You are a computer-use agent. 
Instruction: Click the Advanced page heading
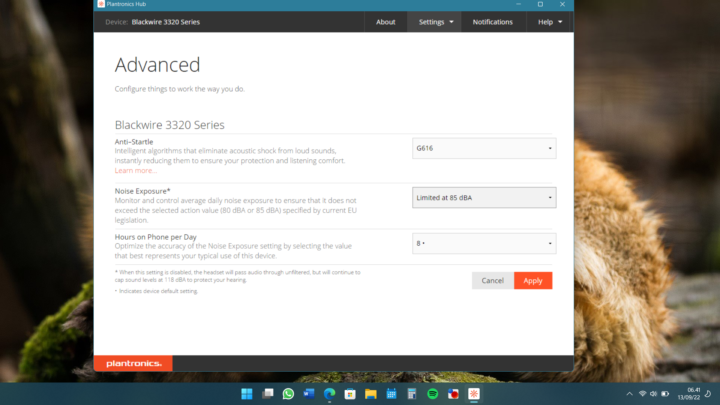click(158, 65)
